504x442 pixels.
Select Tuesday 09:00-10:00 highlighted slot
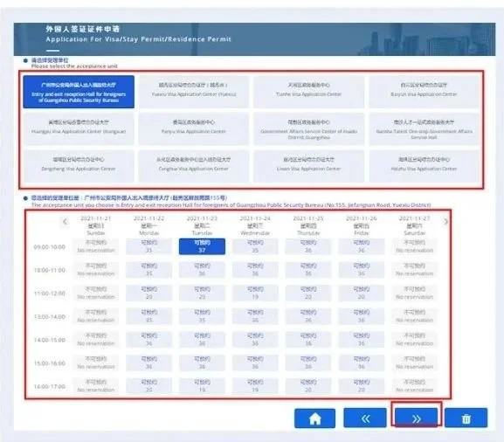coord(202,246)
